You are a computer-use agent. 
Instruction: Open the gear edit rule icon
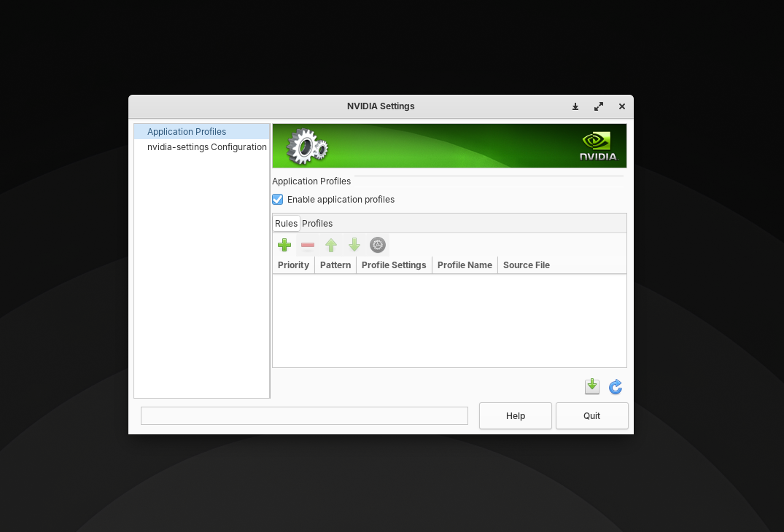point(378,245)
